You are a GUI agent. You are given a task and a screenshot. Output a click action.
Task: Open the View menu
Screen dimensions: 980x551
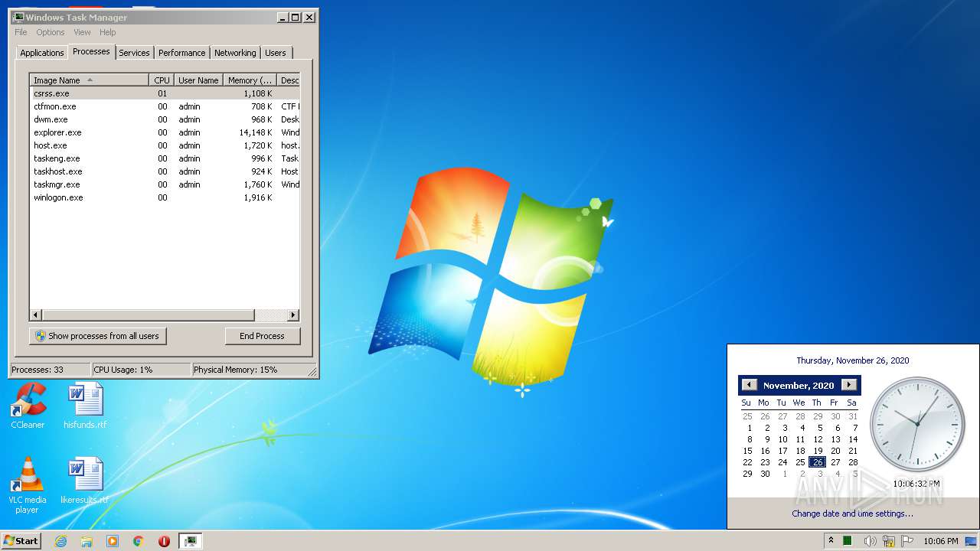(82, 32)
